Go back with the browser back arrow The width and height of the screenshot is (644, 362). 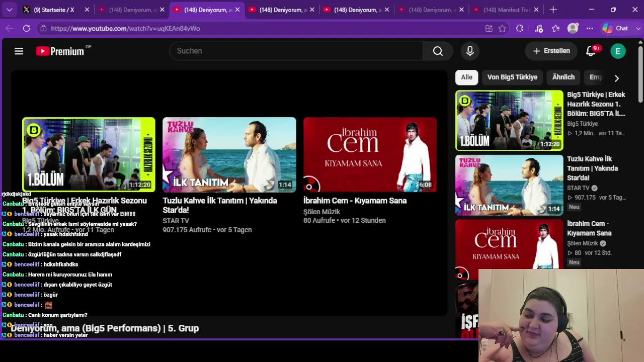(9, 29)
